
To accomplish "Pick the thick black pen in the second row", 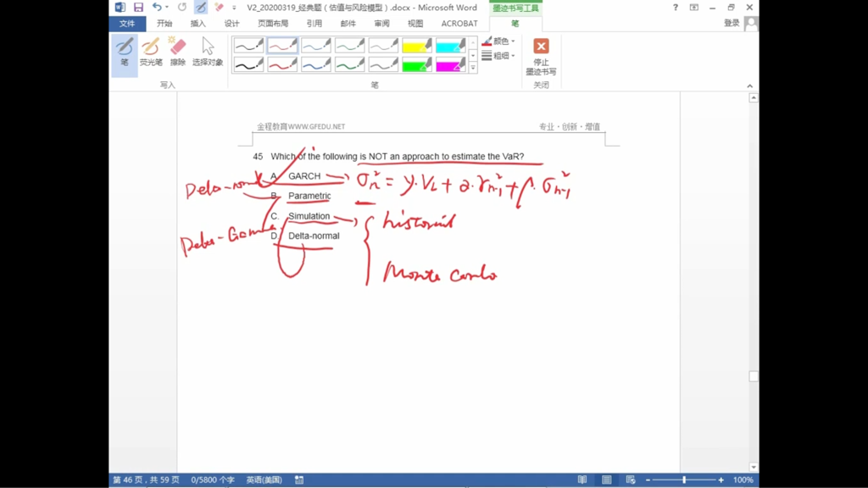I will pos(248,65).
